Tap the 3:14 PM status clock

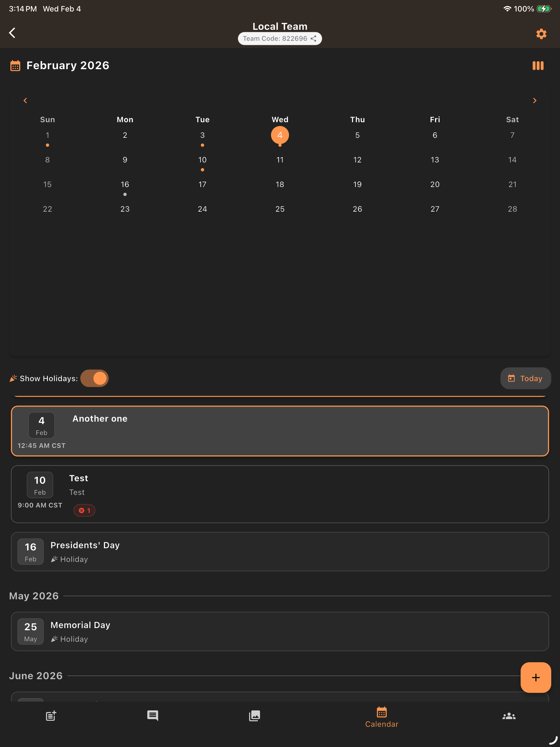click(23, 9)
